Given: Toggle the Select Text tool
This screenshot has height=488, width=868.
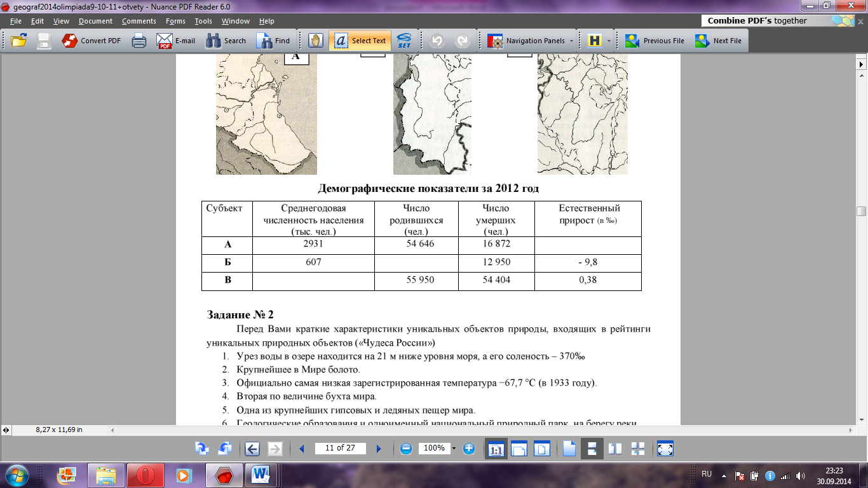Looking at the screenshot, I should (360, 41).
